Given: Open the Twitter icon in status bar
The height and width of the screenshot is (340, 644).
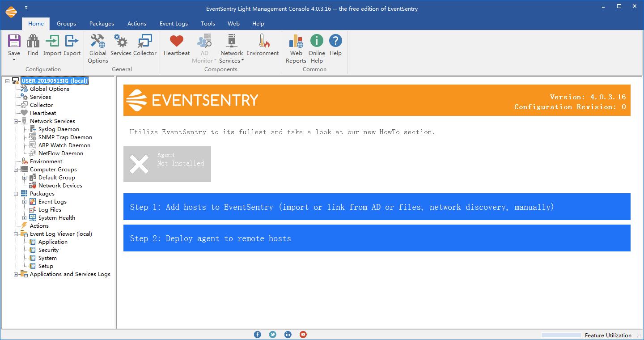Looking at the screenshot, I should 273,335.
